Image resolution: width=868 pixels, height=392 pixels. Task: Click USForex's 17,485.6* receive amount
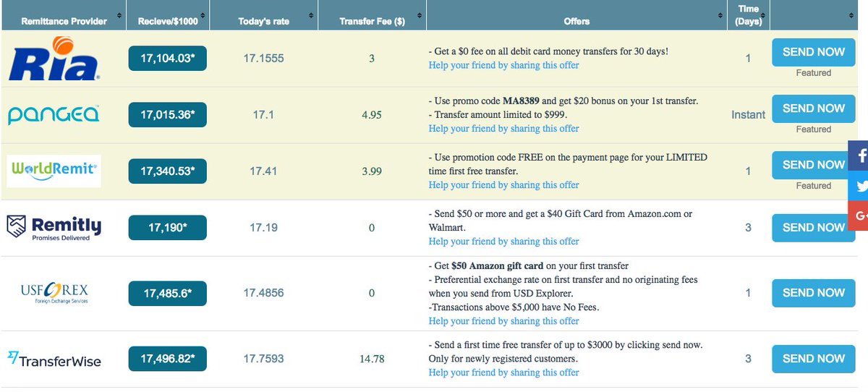point(168,293)
